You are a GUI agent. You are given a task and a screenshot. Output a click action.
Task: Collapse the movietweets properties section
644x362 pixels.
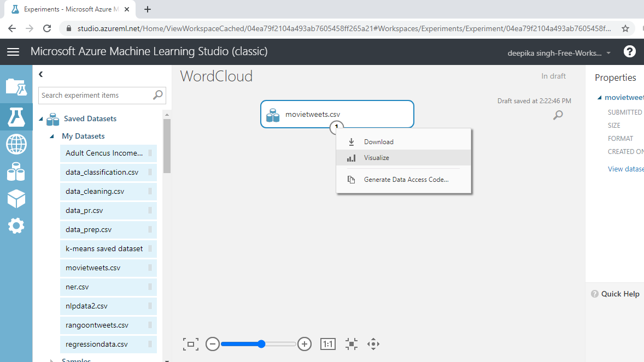(600, 98)
